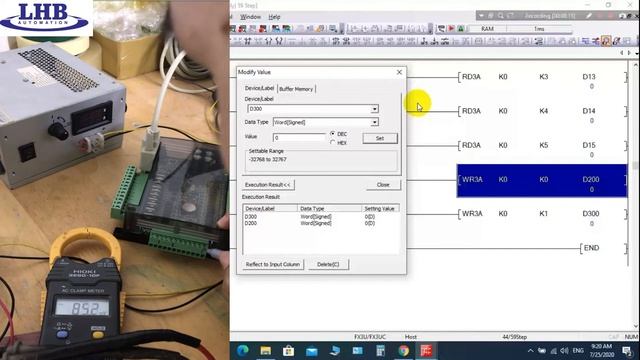Click the ENG language indicator
The width and height of the screenshot is (640, 360).
[578, 351]
